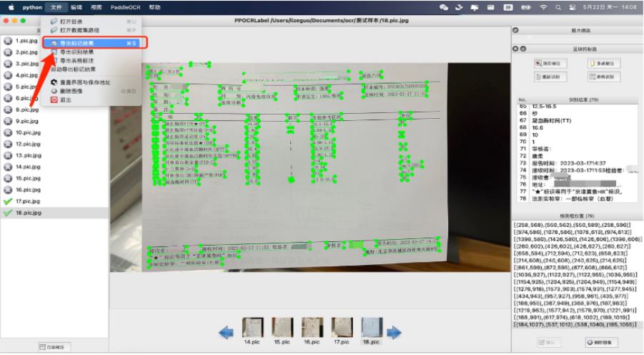644x355 pixels.
Task: Click the Wi-Fi status icon
Action: (x=543, y=7)
